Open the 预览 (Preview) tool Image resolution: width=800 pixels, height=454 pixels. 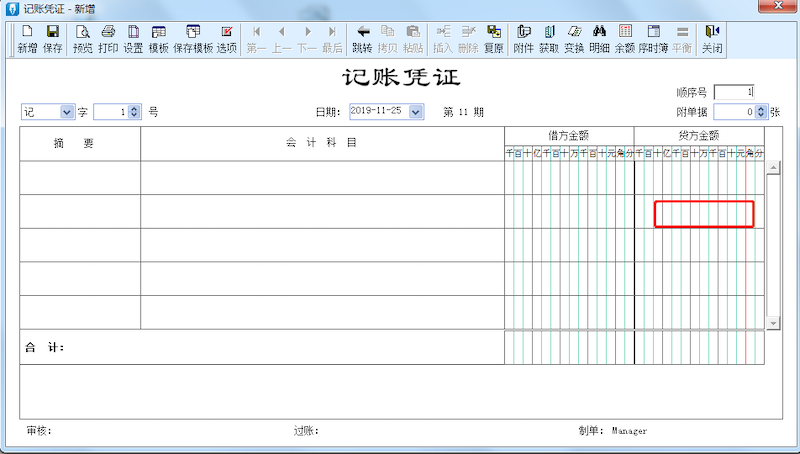click(x=83, y=39)
